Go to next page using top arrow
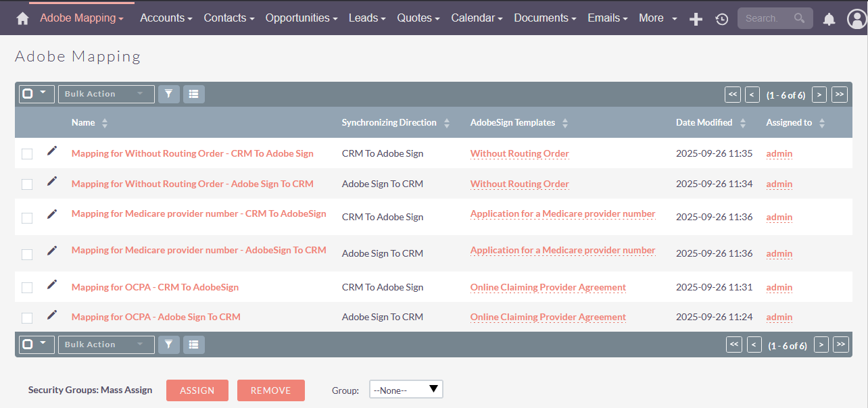The height and width of the screenshot is (408, 868). (x=819, y=95)
